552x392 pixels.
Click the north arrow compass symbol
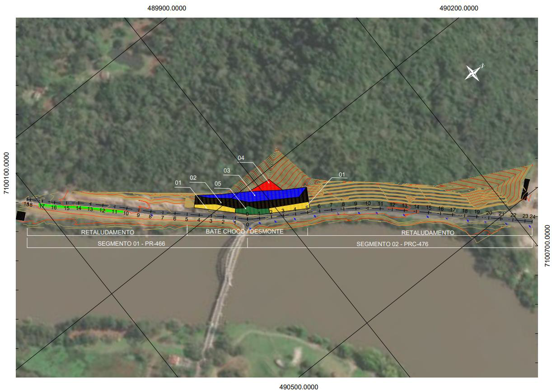click(472, 73)
